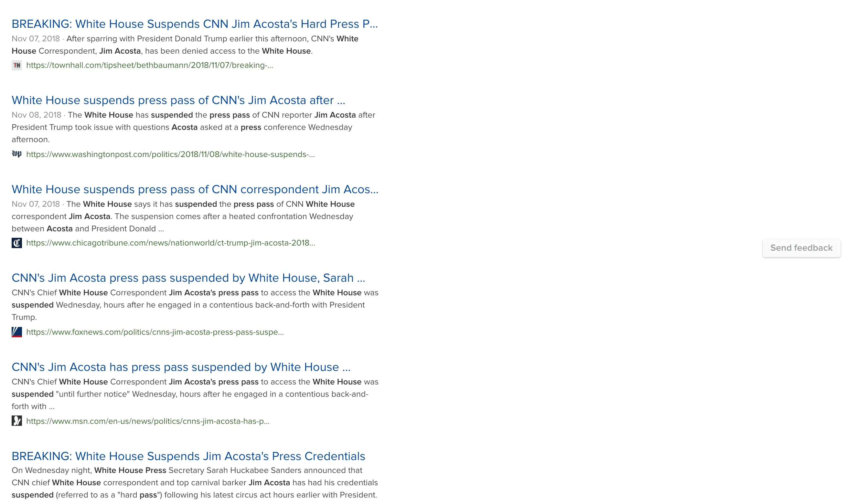This screenshot has width=845, height=504.
Task: Click the Chicago Tribune favicon icon
Action: [17, 243]
